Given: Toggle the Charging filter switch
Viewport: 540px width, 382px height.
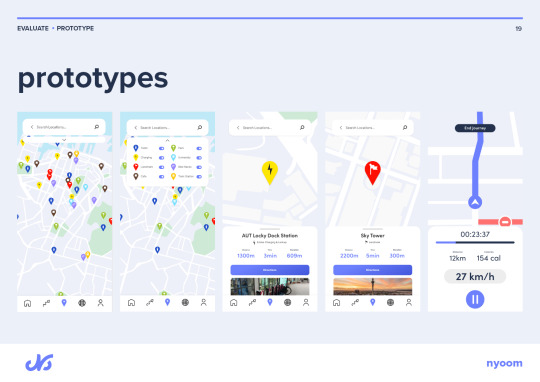Looking at the screenshot, I should coord(162,158).
